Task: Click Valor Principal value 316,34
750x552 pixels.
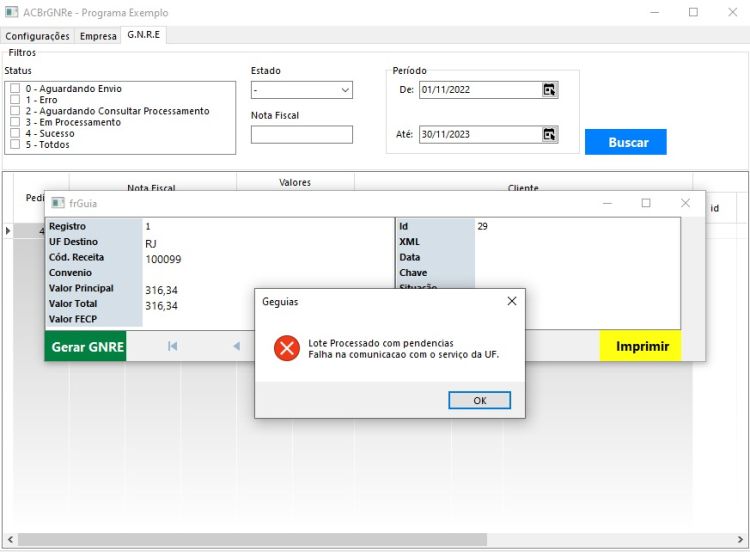Action: coord(161,290)
